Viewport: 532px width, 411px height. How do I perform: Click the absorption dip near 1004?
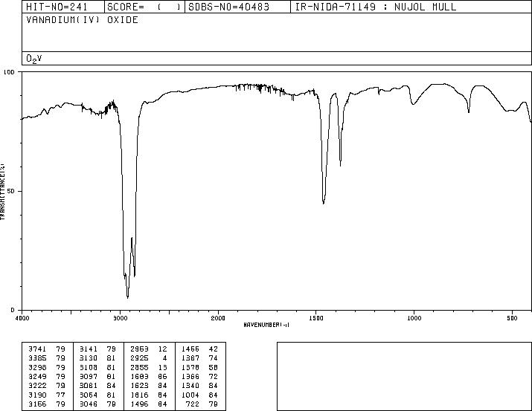tap(413, 104)
